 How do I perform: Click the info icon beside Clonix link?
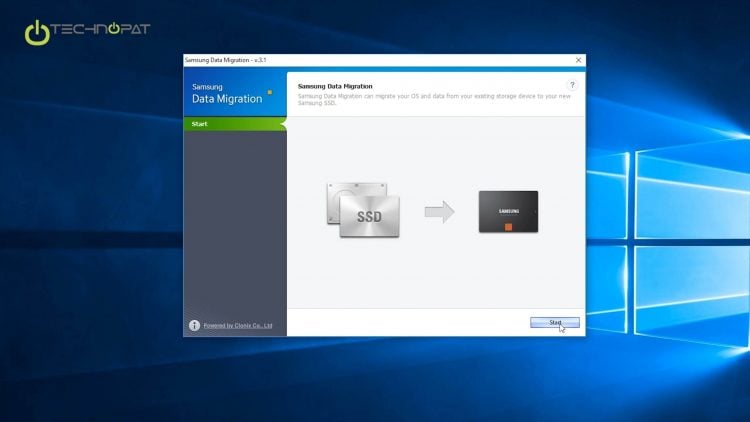tap(194, 325)
